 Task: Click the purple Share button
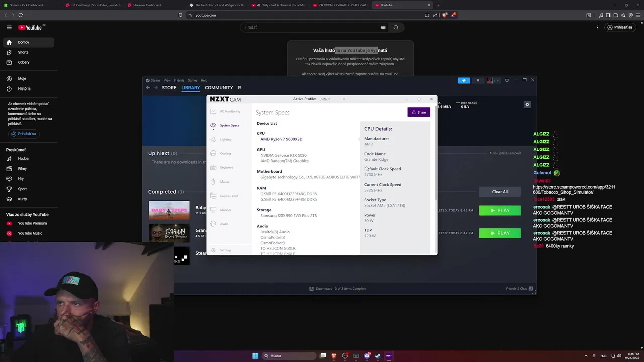click(419, 112)
